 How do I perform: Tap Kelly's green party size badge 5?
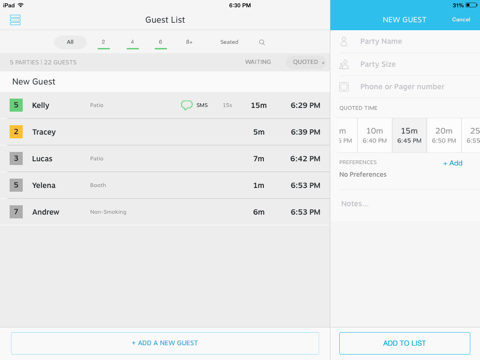(16, 105)
